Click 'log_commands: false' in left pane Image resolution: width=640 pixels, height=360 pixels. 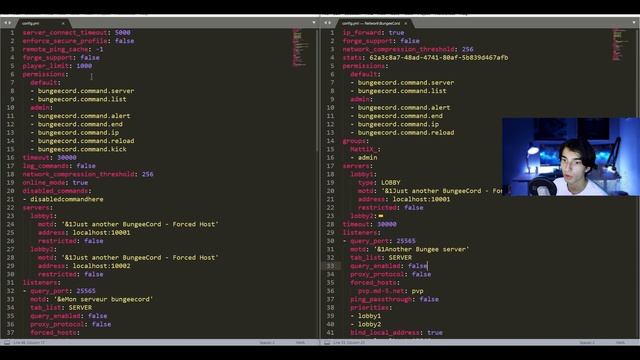59,166
